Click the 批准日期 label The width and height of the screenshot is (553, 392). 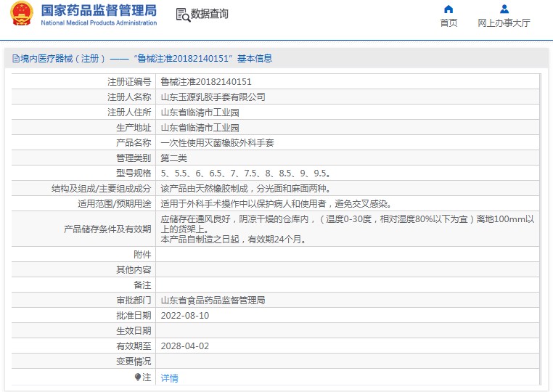134,316
